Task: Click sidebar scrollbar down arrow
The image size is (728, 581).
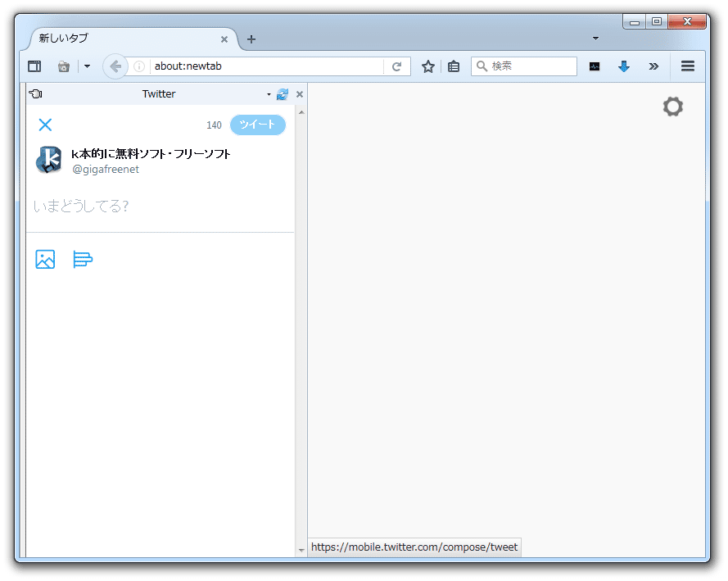Action: 301,551
